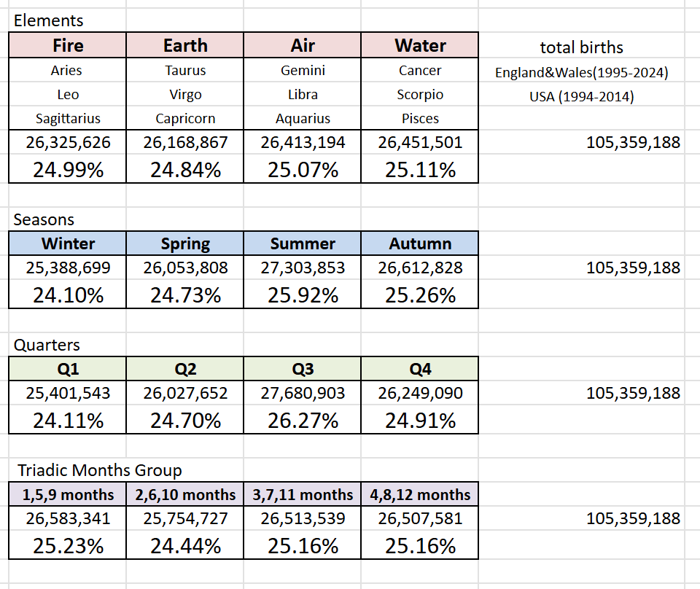Select the Sagittarius cell
The width and height of the screenshot is (700, 589).
coord(67,119)
